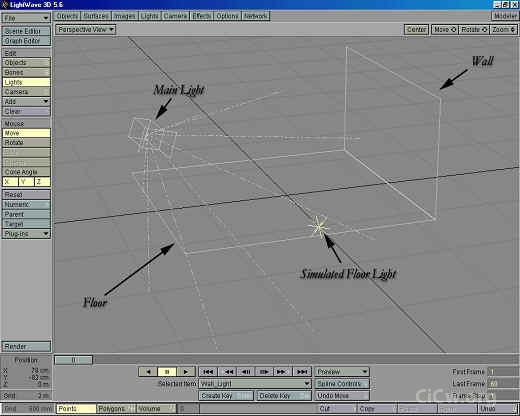Image resolution: width=520 pixels, height=416 pixels.
Task: Select Polygons mode in bottom bar
Action: pyautogui.click(x=116, y=409)
